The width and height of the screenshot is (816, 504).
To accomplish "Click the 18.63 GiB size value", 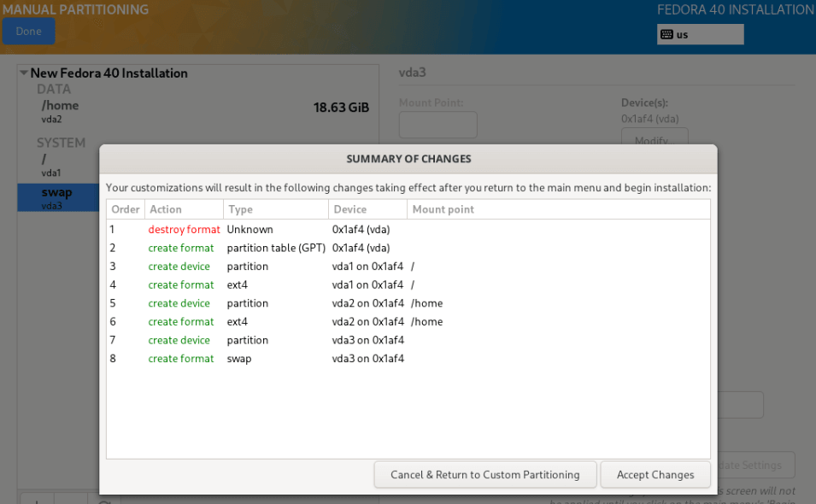I will click(x=341, y=108).
